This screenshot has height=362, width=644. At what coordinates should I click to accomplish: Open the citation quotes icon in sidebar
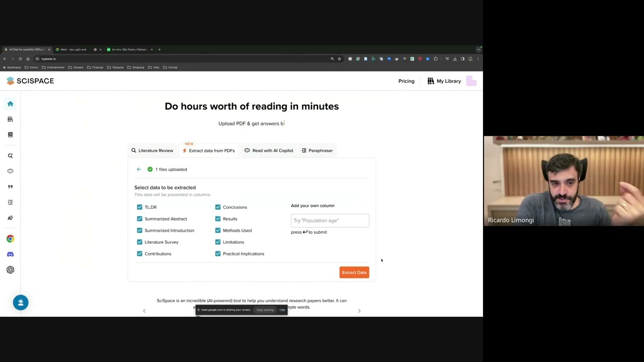tap(10, 187)
